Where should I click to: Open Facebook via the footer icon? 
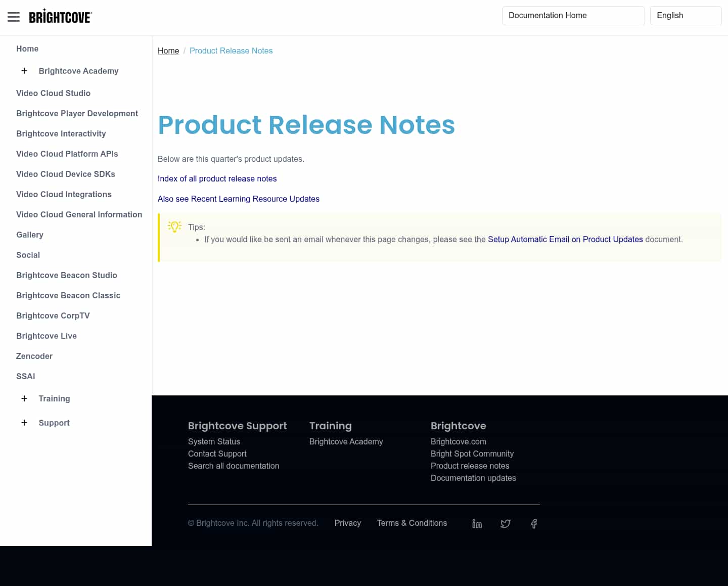pos(534,524)
